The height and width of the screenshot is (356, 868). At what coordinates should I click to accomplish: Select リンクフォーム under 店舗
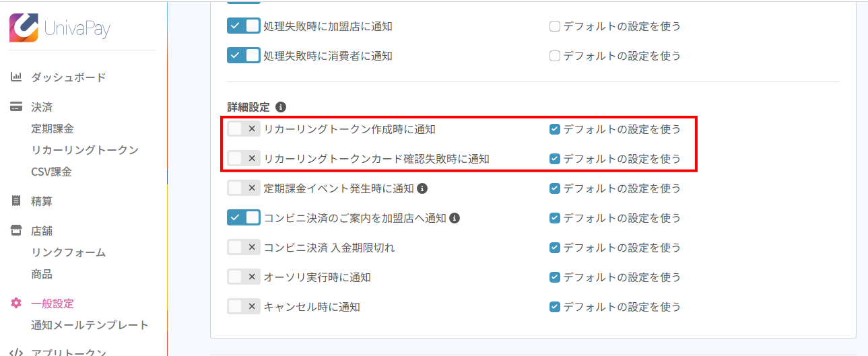(x=69, y=252)
